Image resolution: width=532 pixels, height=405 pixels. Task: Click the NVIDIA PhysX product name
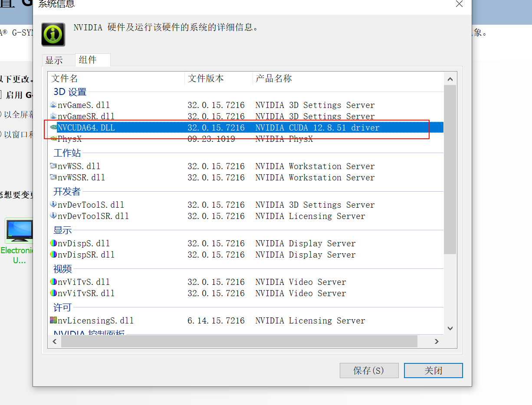click(284, 139)
